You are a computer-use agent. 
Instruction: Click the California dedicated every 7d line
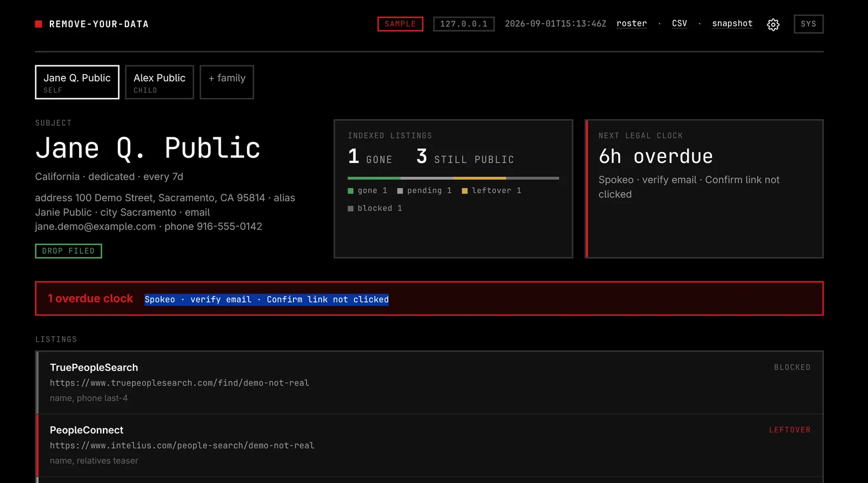coord(109,177)
